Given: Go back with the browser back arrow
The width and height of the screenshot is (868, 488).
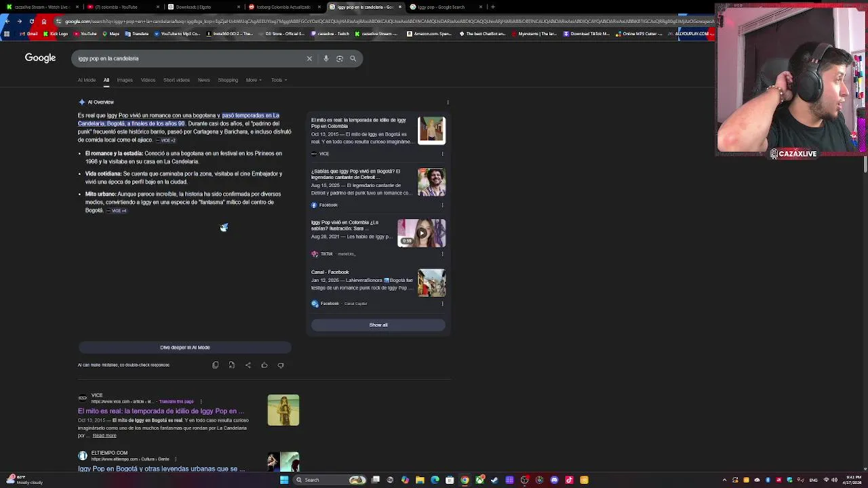Looking at the screenshot, I should click(7, 21).
